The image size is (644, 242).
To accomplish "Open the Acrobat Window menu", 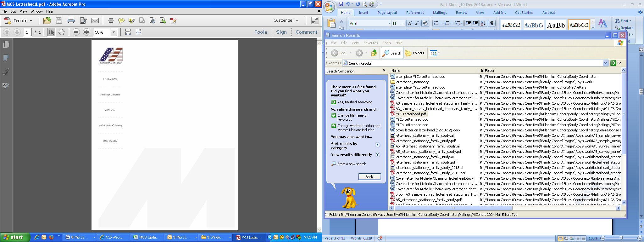I will pyautogui.click(x=36, y=11).
